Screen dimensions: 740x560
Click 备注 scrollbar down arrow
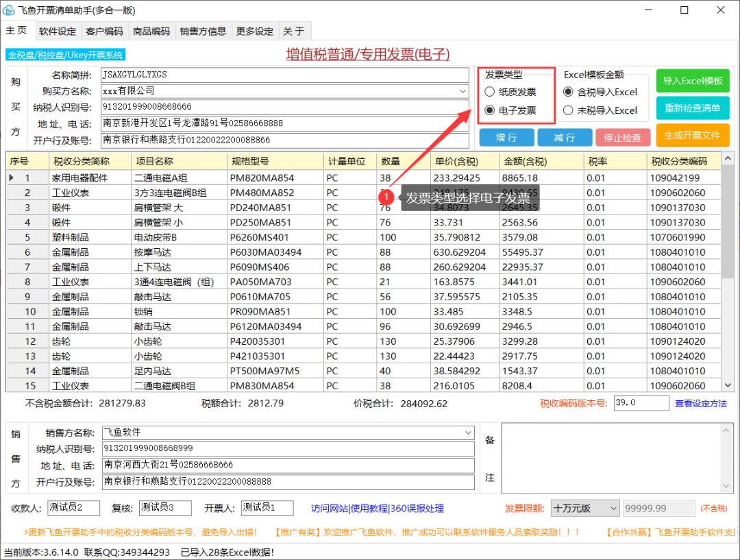click(726, 487)
